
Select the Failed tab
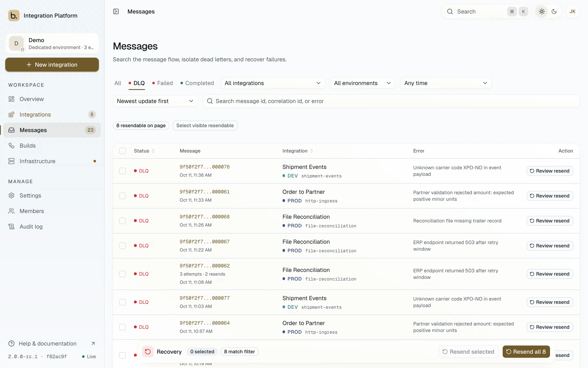click(x=163, y=83)
